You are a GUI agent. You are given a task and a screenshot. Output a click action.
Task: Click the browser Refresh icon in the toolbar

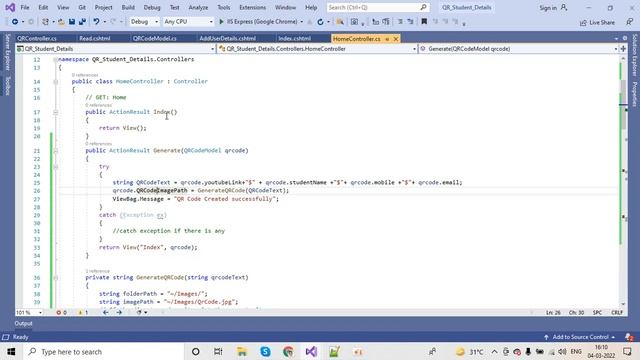tap(320, 22)
